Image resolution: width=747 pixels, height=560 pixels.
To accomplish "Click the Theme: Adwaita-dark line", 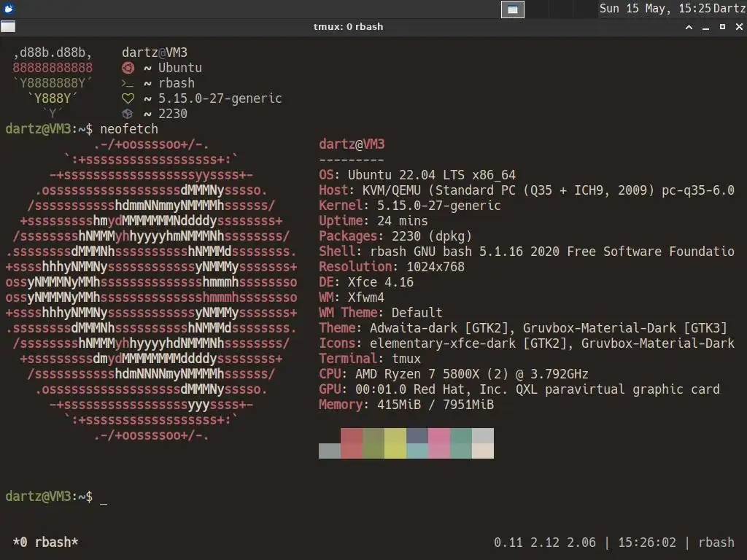I will 523,327.
